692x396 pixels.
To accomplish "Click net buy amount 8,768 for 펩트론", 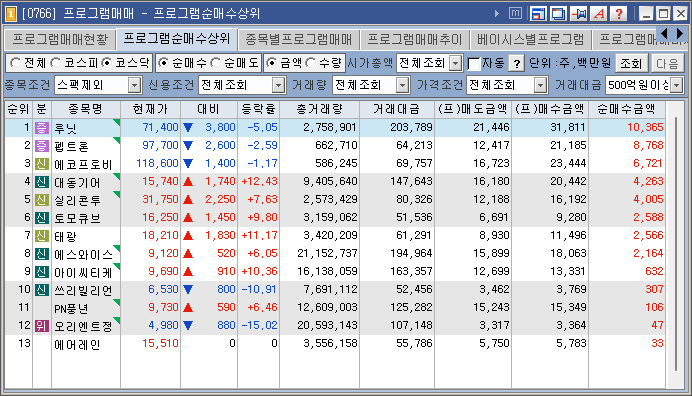I will click(x=648, y=145).
